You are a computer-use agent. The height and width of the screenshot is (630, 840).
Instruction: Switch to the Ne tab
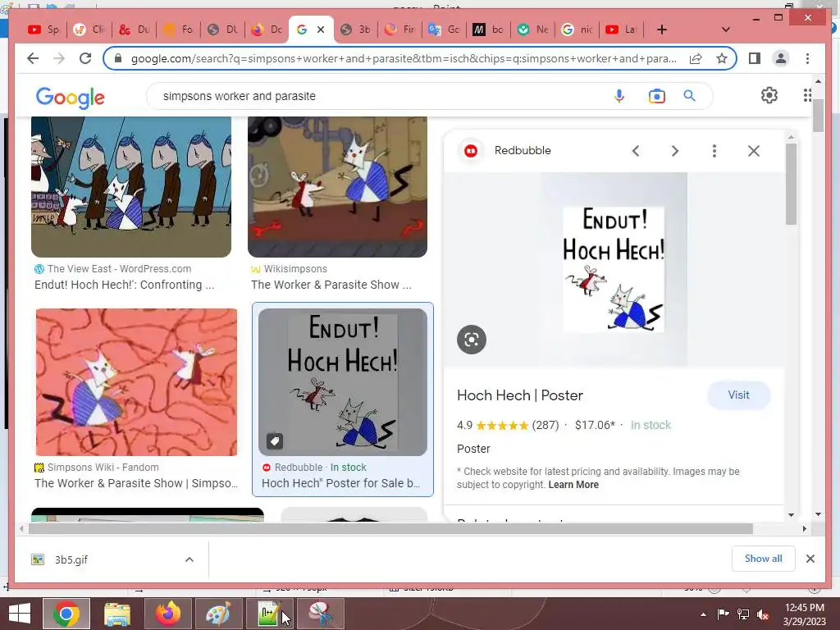point(533,30)
